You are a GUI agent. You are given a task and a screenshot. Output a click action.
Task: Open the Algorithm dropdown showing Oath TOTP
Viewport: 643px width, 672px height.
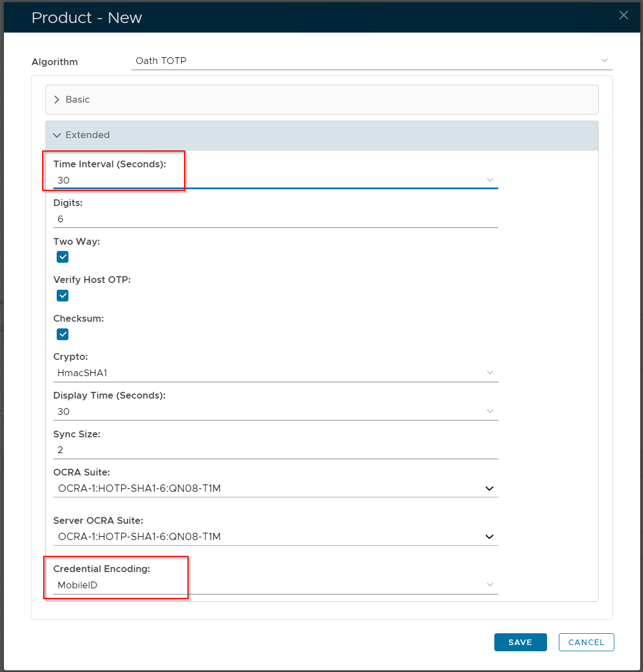[x=370, y=61]
